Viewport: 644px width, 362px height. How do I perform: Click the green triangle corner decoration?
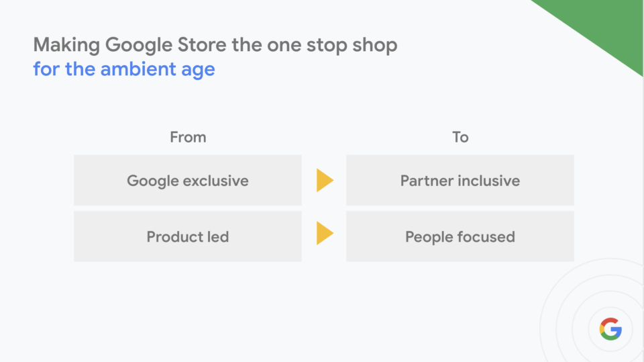(x=604, y=25)
